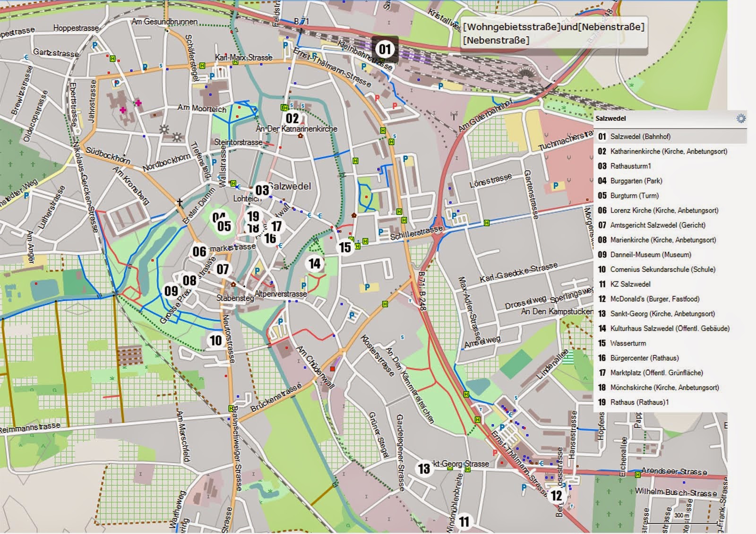Click map marker 15 for Wasserturm
The width and height of the screenshot is (756, 534).
point(345,247)
